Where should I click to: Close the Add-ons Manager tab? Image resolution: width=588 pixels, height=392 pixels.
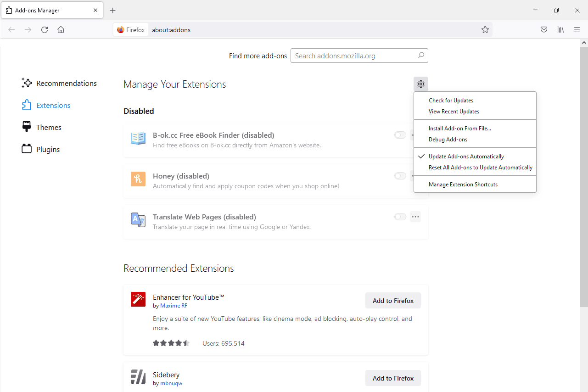point(95,10)
